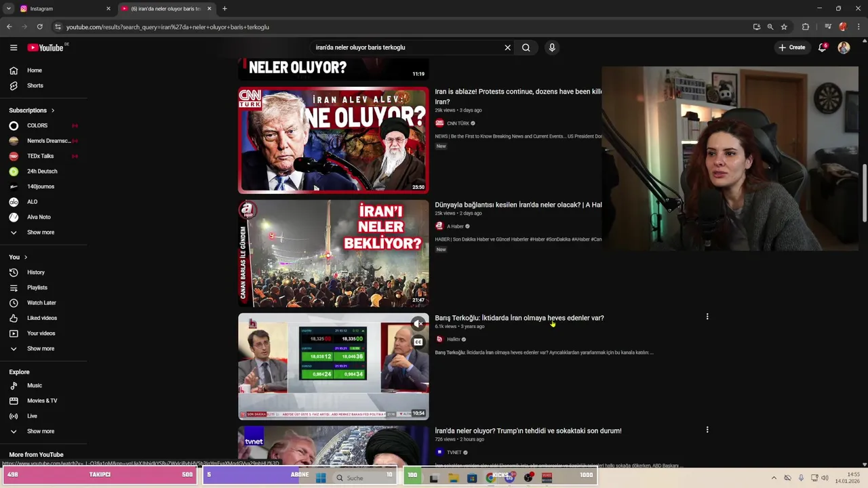Open video titled Iran is ablaze

pos(518,96)
